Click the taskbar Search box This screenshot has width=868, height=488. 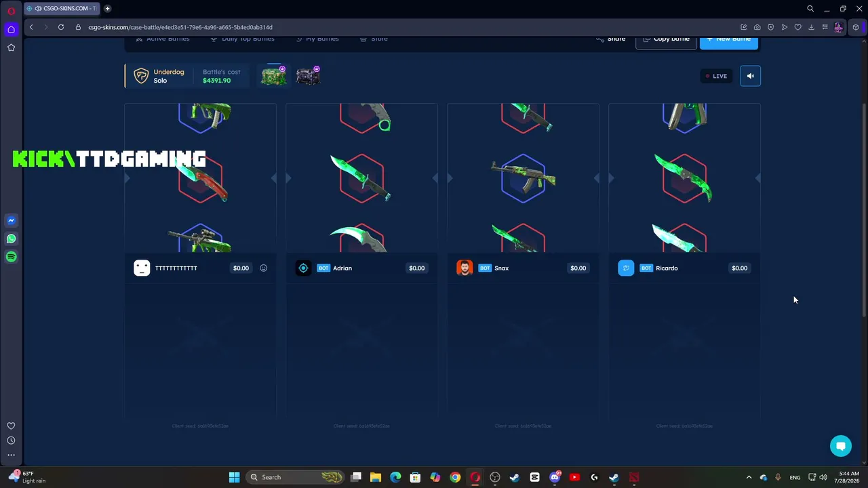coord(294,477)
